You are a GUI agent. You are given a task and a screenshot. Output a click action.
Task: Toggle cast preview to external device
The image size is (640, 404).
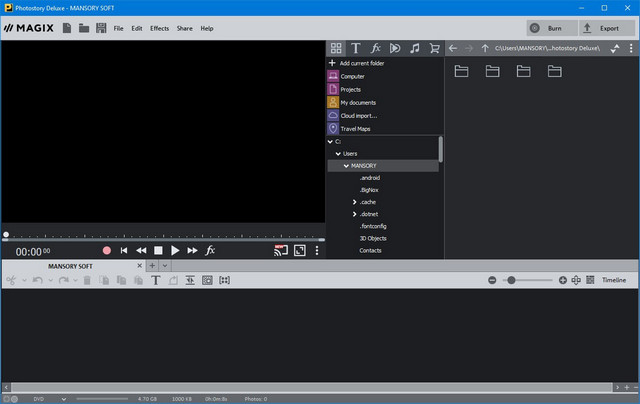tap(281, 250)
